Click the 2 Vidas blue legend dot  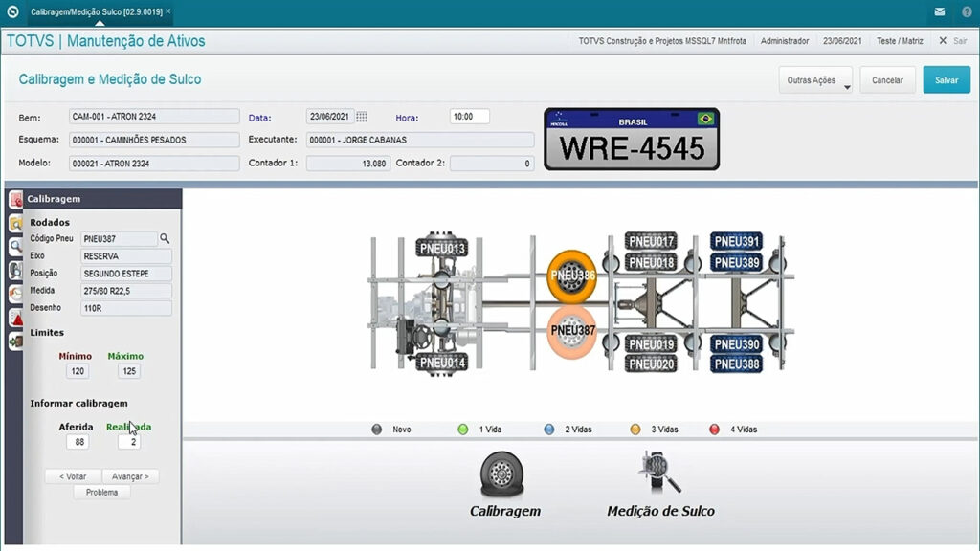(548, 430)
